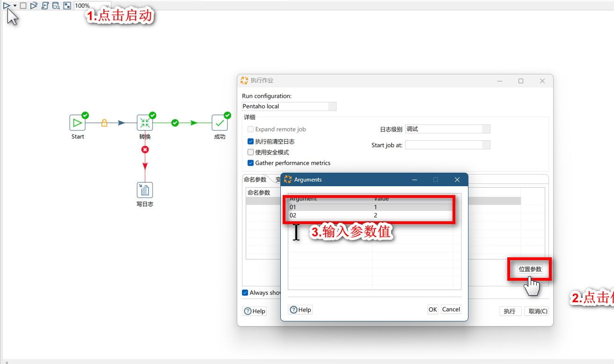Click Cancel in the Arguments dialog
Screen dimensions: 614x364
(451, 309)
